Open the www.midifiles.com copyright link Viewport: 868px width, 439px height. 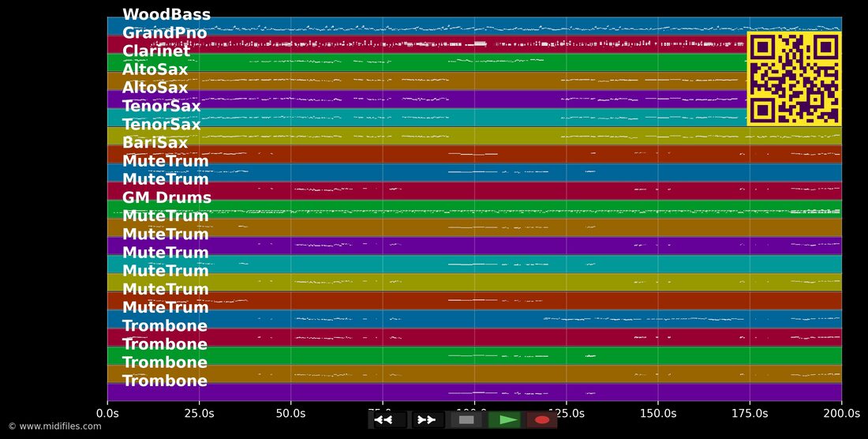(54, 426)
